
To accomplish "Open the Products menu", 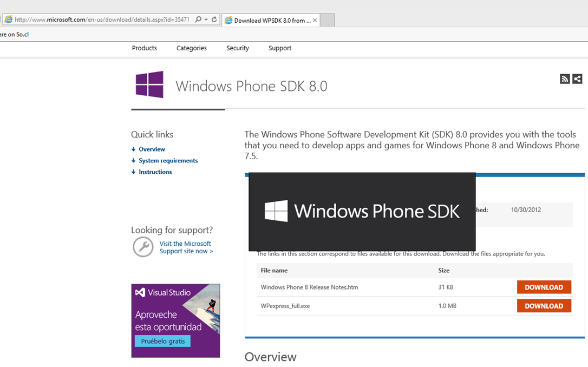I will 144,48.
